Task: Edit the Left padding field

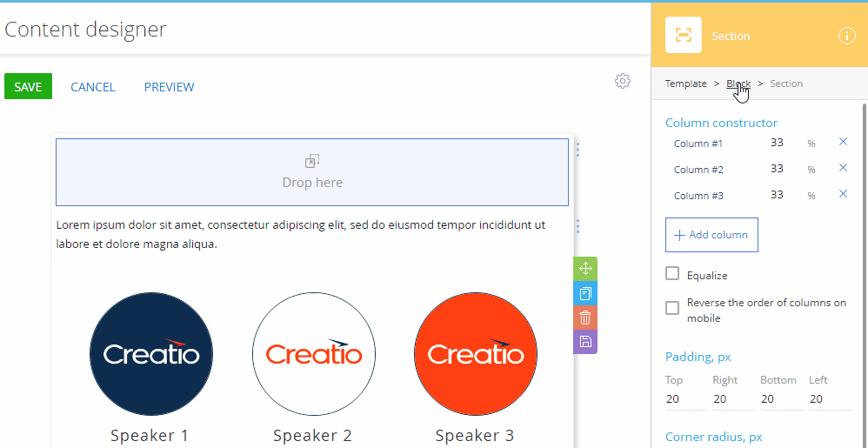Action: click(x=830, y=399)
